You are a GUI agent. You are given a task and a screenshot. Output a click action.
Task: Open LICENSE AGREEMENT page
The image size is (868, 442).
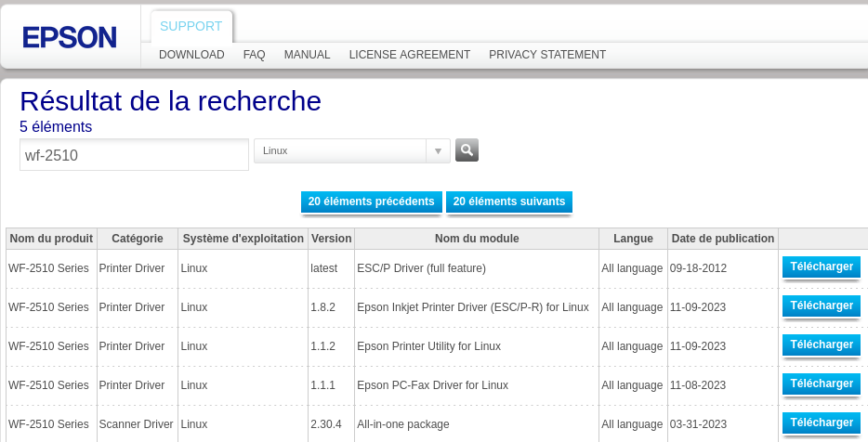(410, 55)
